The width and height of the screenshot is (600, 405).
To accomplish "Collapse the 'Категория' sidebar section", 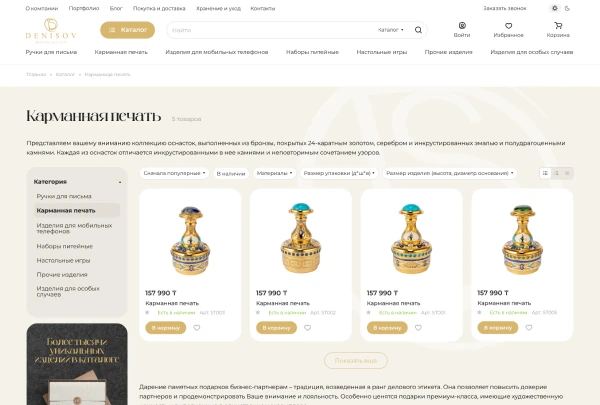I will click(120, 182).
